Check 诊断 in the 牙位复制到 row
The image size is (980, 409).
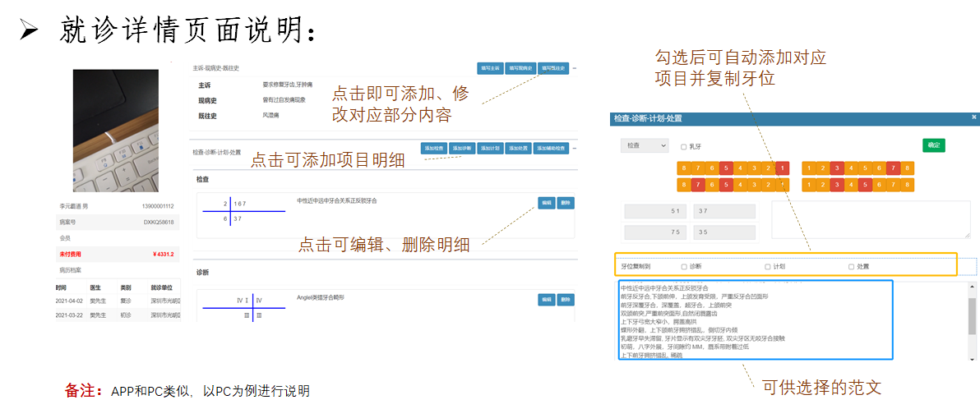coord(684,266)
